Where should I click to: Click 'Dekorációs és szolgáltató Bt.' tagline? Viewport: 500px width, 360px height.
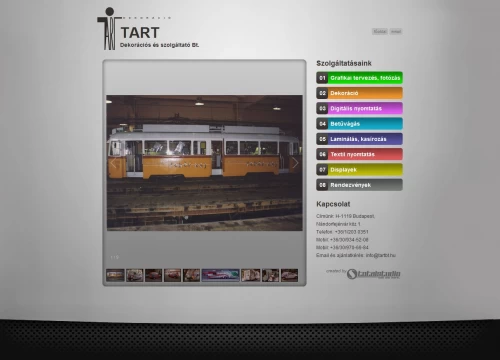click(x=159, y=45)
